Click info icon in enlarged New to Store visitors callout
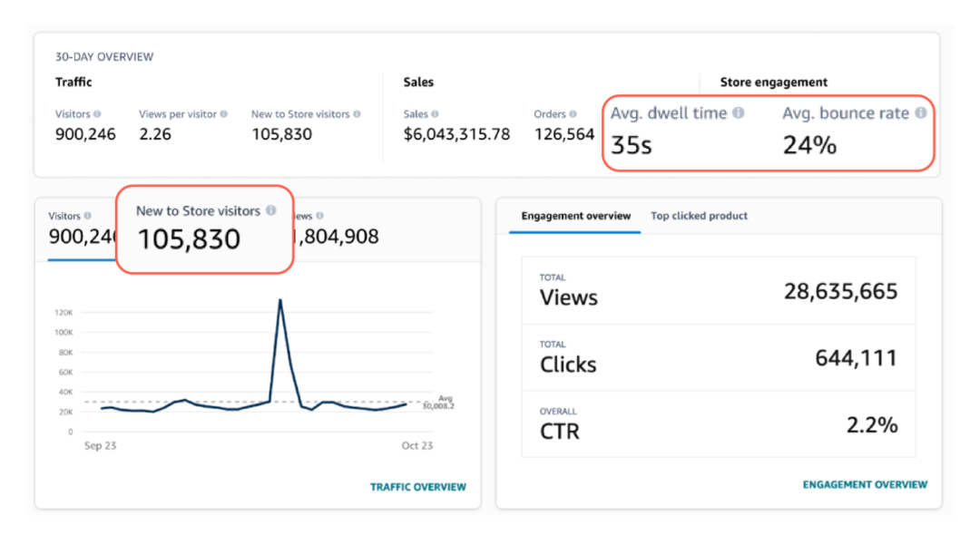 point(270,210)
